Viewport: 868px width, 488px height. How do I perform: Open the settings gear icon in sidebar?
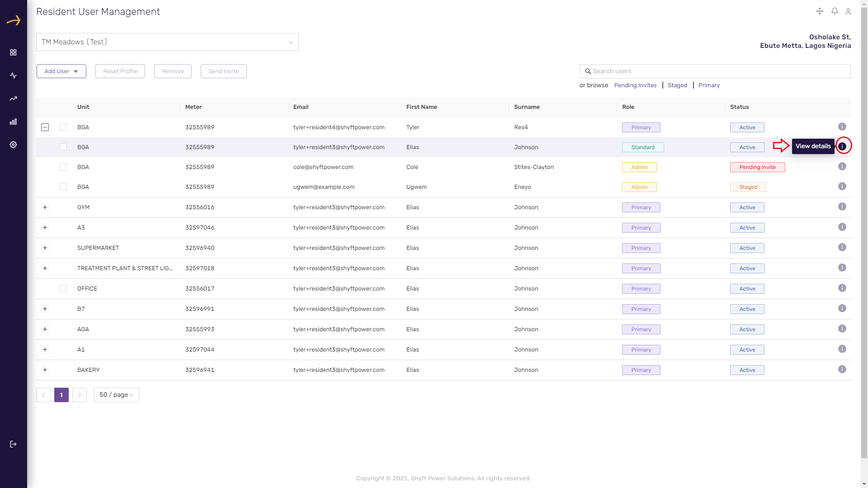(13, 145)
